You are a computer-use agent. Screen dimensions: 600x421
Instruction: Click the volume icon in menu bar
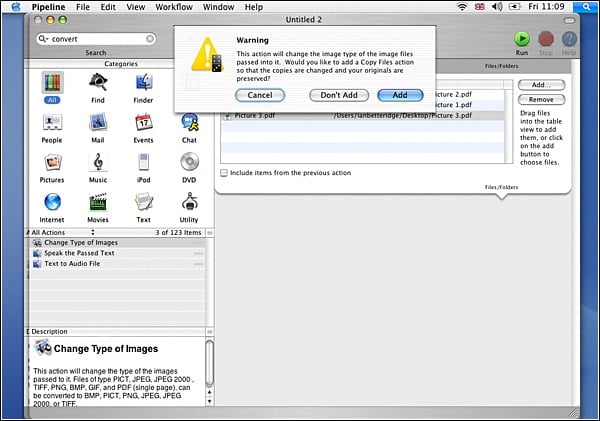click(x=497, y=7)
